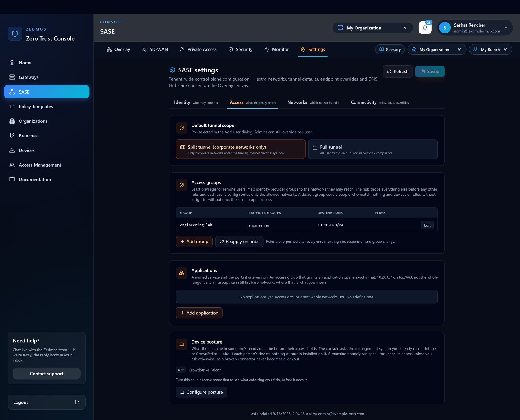This screenshot has height=420, width=520.
Task: Click the SASE settings heading gear icon
Action: tap(172, 70)
